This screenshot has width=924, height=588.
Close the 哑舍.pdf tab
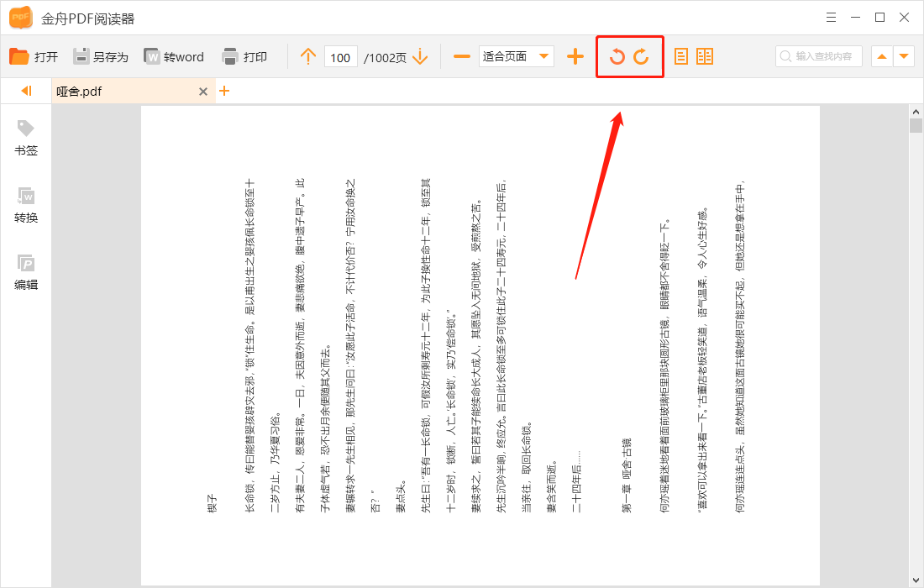203,92
